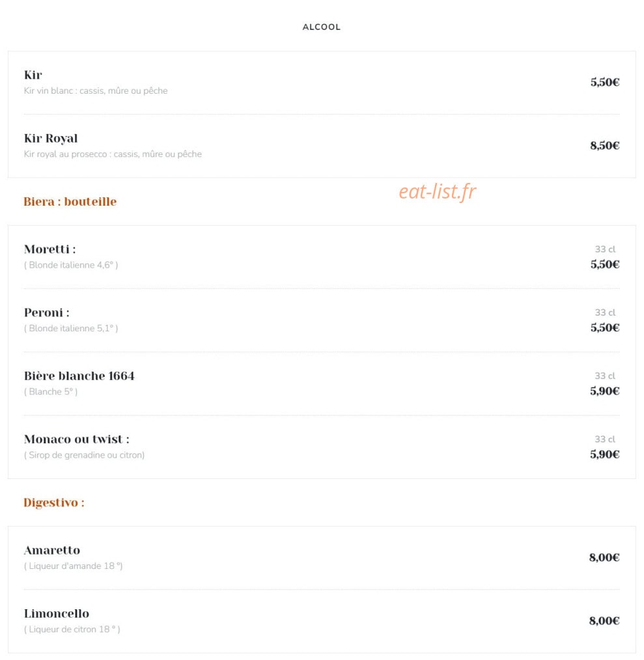Click Liqueur de citron 18° description
Screen dimensions: 644x660
72,629
